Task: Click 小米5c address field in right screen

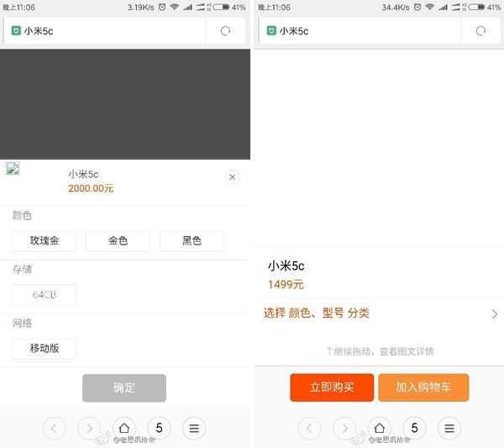Action: pos(360,31)
